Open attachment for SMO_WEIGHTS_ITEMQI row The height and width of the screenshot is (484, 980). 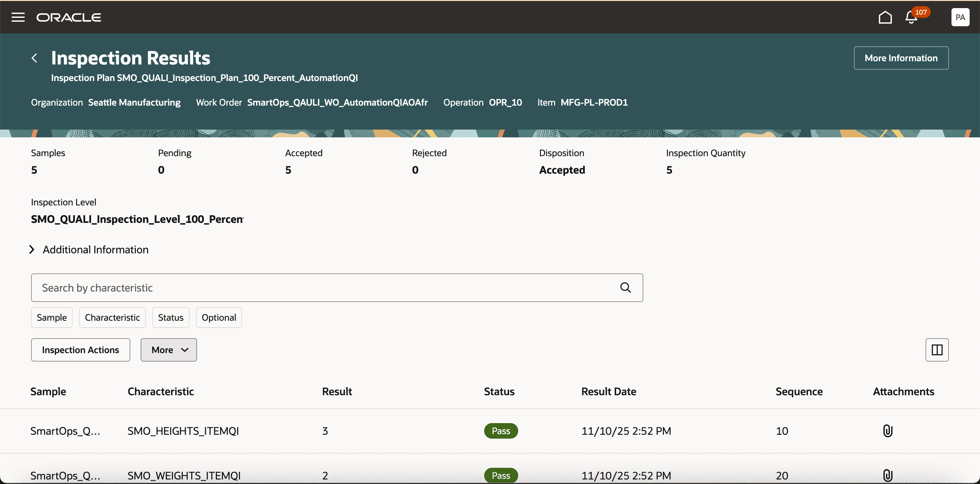[x=887, y=475]
